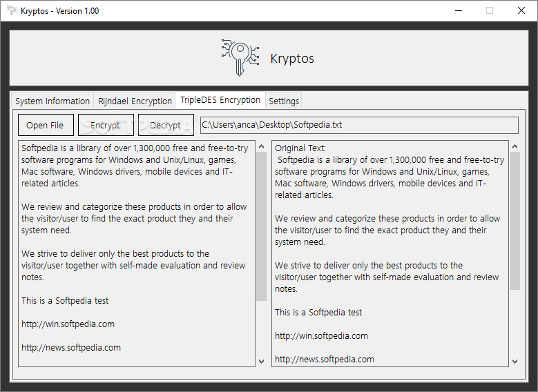Select the TripleDES Encryption tab
Screen dimensions: 538x392
220,100
